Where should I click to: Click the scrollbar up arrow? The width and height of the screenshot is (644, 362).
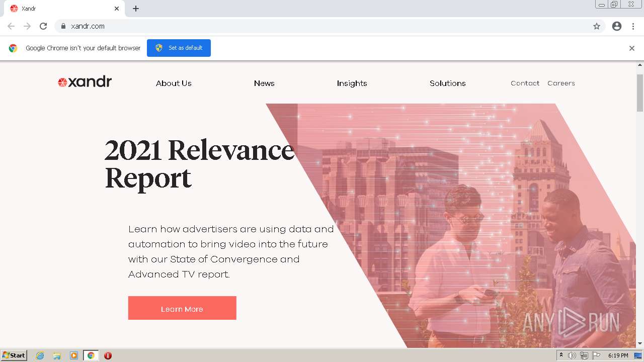click(x=640, y=65)
